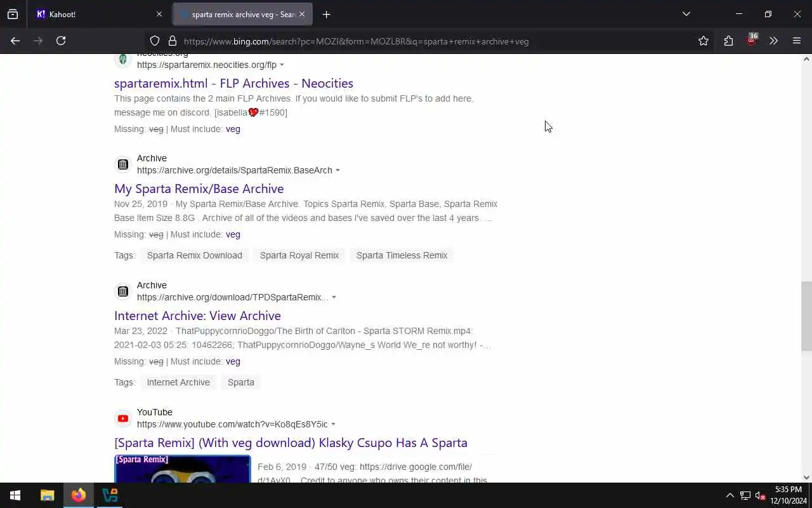Bookmark this page with star icon
This screenshot has height=508, width=812.
point(704,41)
